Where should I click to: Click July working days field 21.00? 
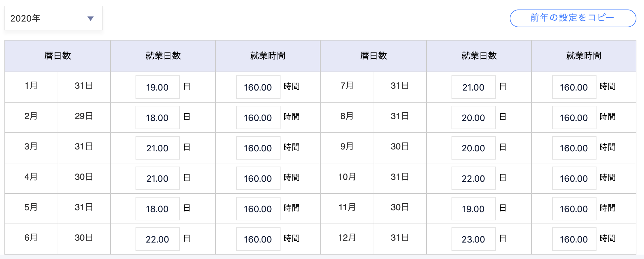(x=473, y=87)
